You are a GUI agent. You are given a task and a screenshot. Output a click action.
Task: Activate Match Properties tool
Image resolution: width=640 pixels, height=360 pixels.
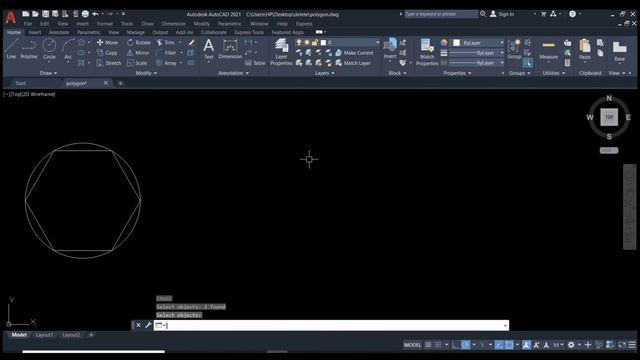(x=427, y=52)
